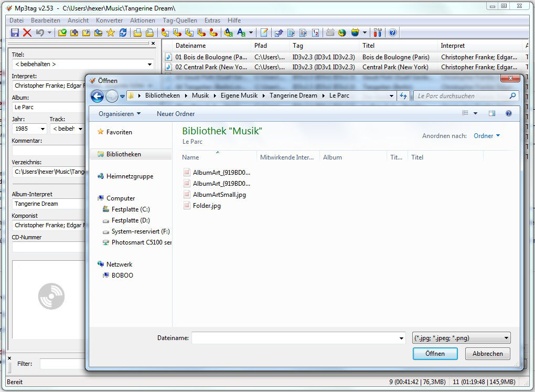Open the file type filter dropdown
The image size is (535, 392).
[462, 338]
